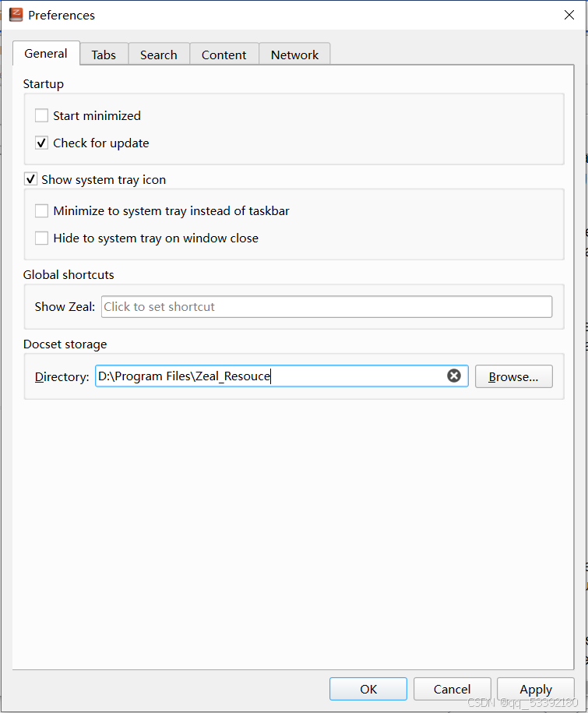Open the Search tab
The height and width of the screenshot is (713, 588).
(159, 55)
